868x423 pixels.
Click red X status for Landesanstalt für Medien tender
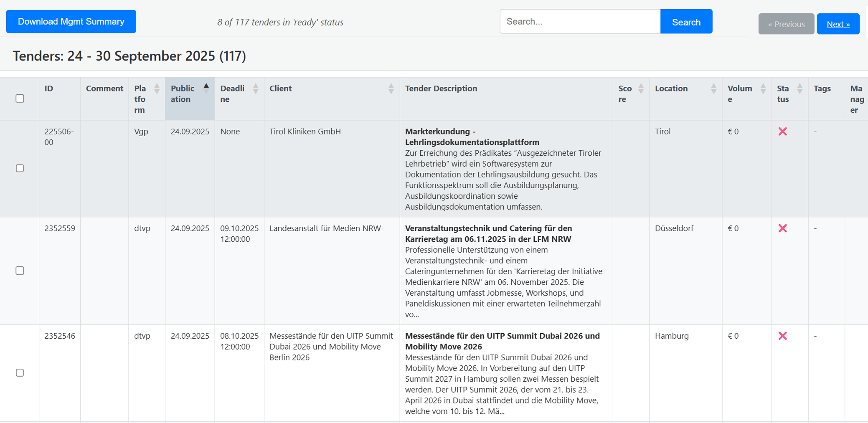(782, 228)
